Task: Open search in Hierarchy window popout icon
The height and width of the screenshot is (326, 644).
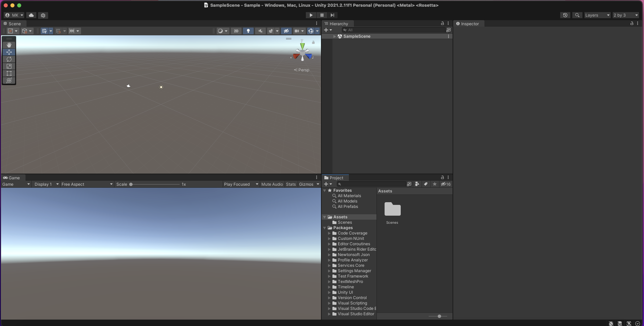Action: tap(449, 30)
